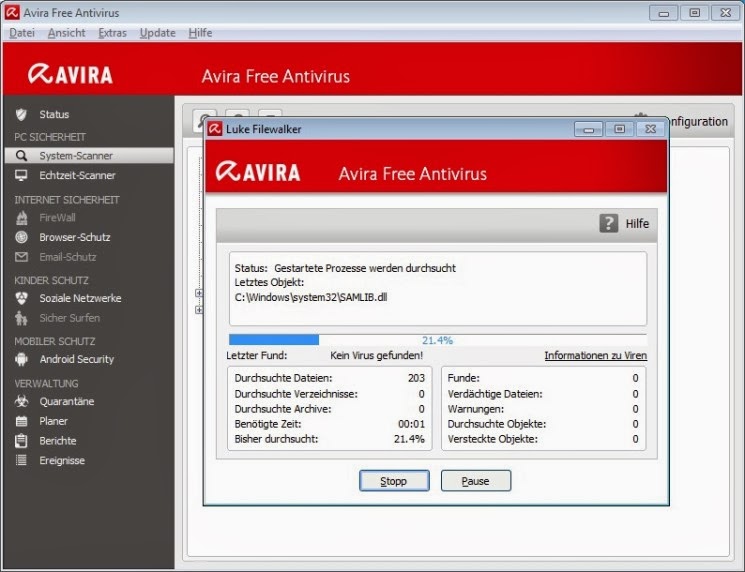Click the Funde label in results panel

(x=463, y=378)
